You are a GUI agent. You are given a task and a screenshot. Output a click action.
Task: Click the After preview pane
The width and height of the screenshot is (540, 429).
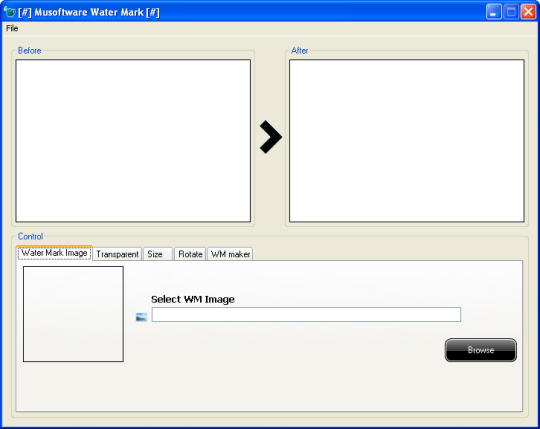(407, 141)
